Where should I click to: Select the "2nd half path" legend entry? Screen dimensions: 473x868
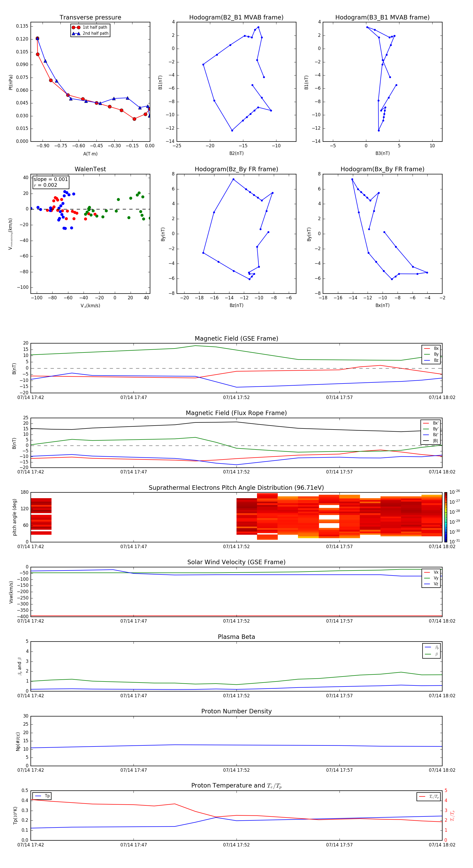click(90, 33)
